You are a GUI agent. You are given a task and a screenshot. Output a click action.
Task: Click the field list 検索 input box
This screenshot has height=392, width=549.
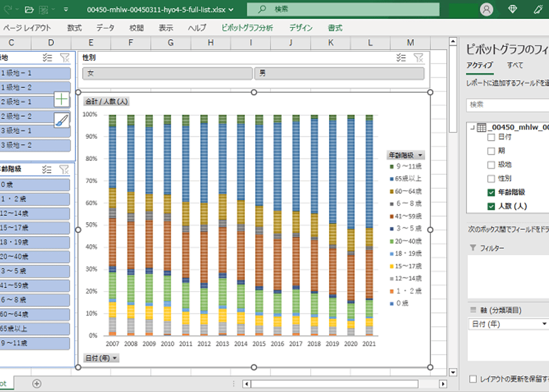point(507,105)
